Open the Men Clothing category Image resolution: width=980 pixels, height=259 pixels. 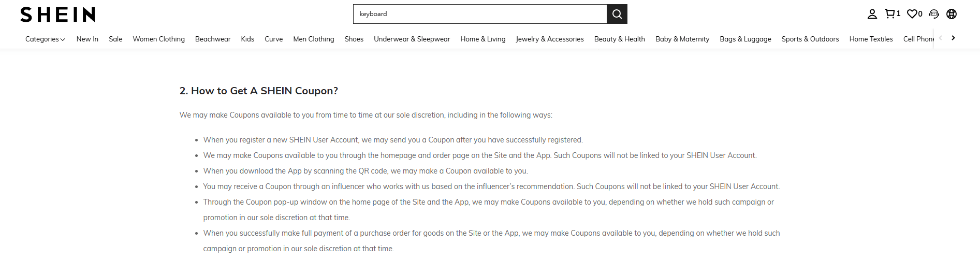pos(313,39)
